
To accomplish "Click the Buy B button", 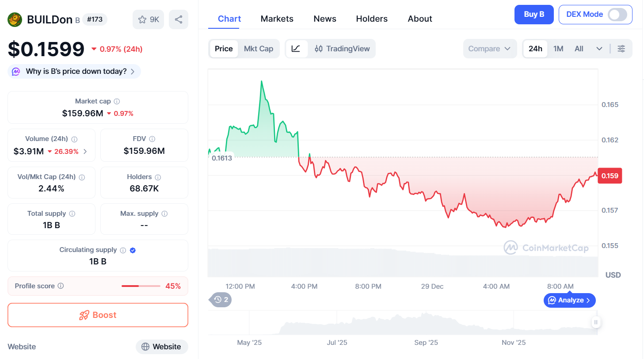I will (x=533, y=15).
